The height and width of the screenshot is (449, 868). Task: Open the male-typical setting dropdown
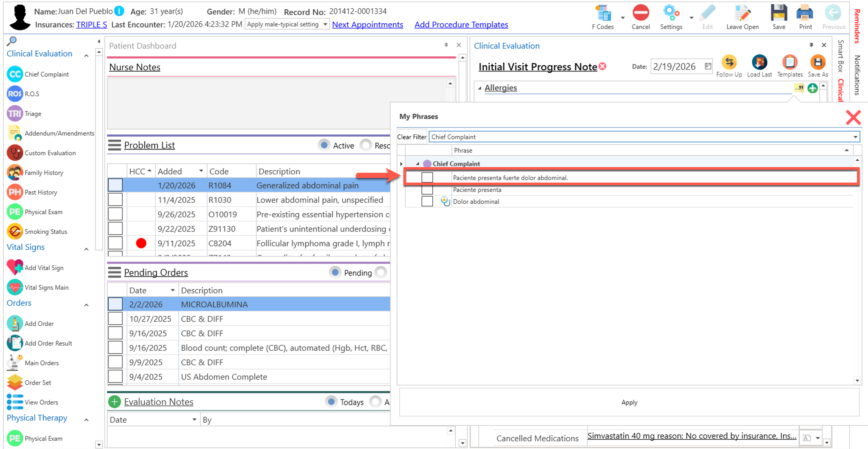coord(325,24)
